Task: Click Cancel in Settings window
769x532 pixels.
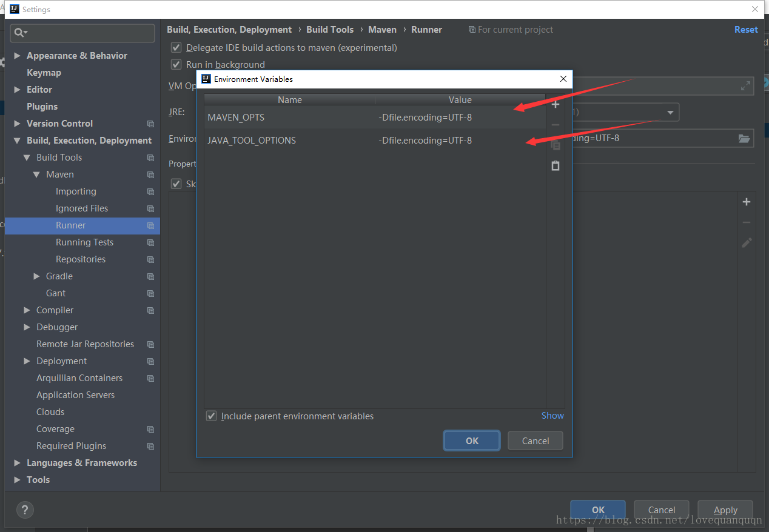Action: click(662, 510)
